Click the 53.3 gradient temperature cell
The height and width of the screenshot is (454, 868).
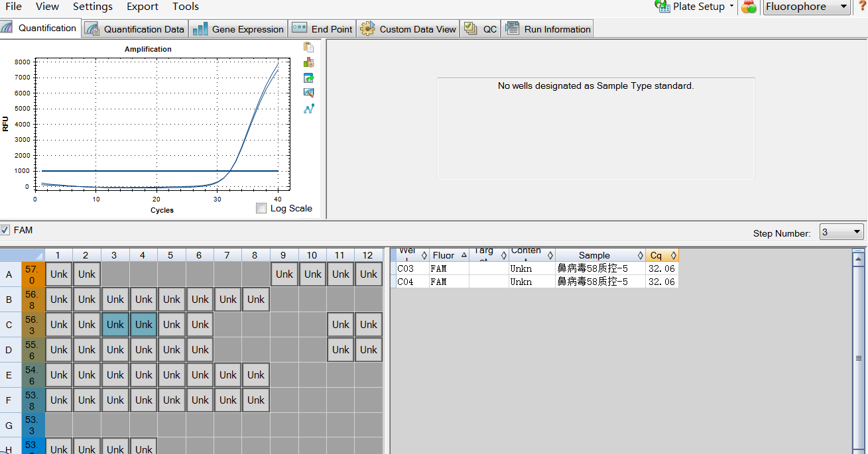(x=32, y=425)
